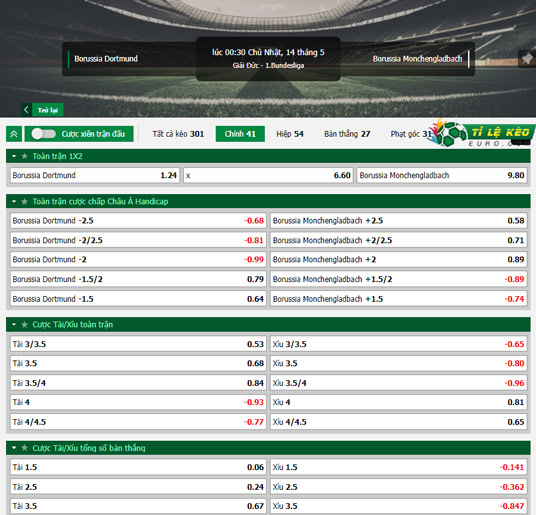Choose Borussia Monchengladbach +2/2.5 at 0.71
Viewport: 536px width, 515px height.
click(x=398, y=240)
